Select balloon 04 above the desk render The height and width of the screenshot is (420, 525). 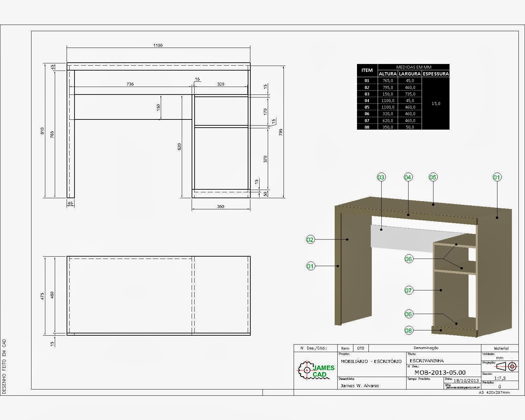click(x=408, y=178)
